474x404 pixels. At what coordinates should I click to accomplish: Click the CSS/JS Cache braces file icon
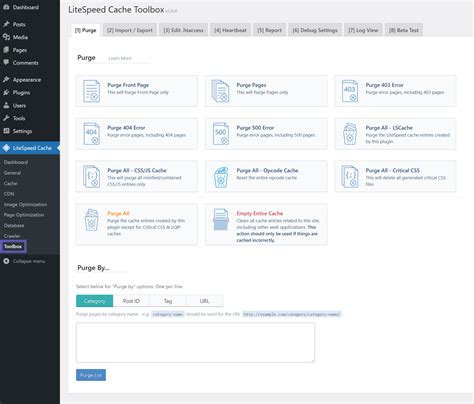91,176
